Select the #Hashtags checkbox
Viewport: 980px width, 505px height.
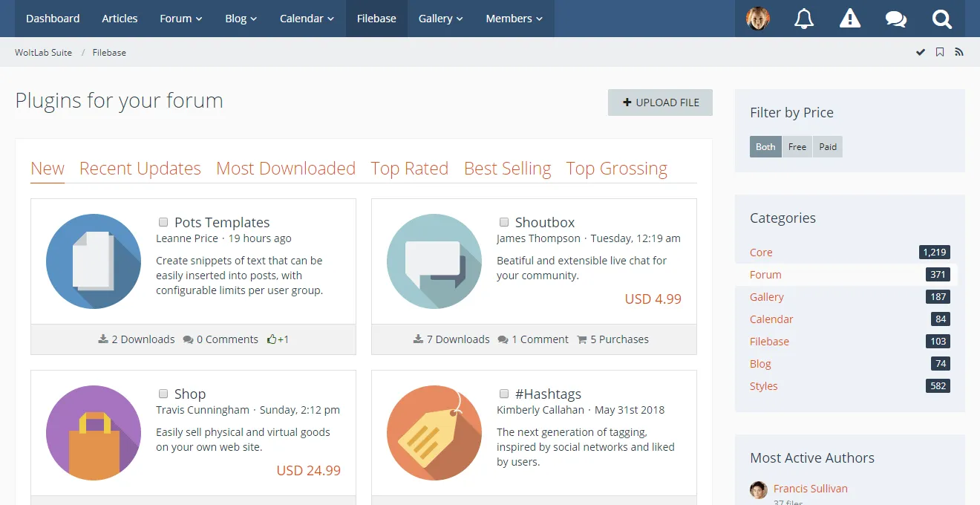pyautogui.click(x=504, y=394)
